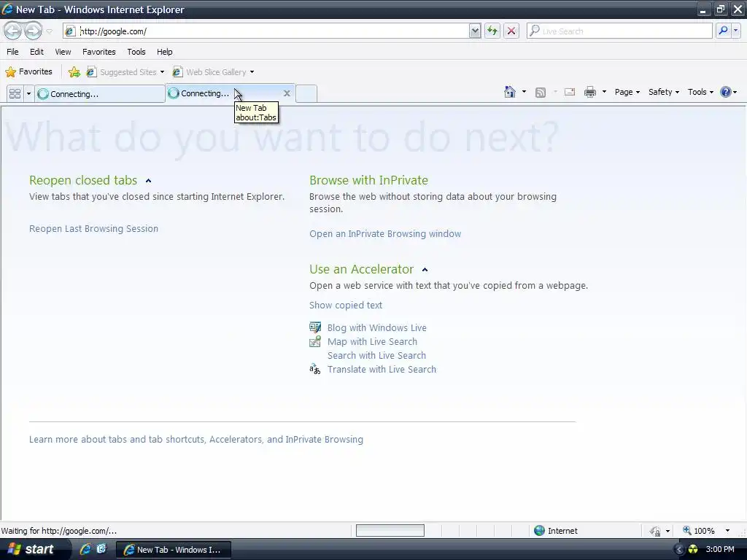Image resolution: width=747 pixels, height=560 pixels.
Task: Click the Home icon in command bar
Action: [x=510, y=92]
